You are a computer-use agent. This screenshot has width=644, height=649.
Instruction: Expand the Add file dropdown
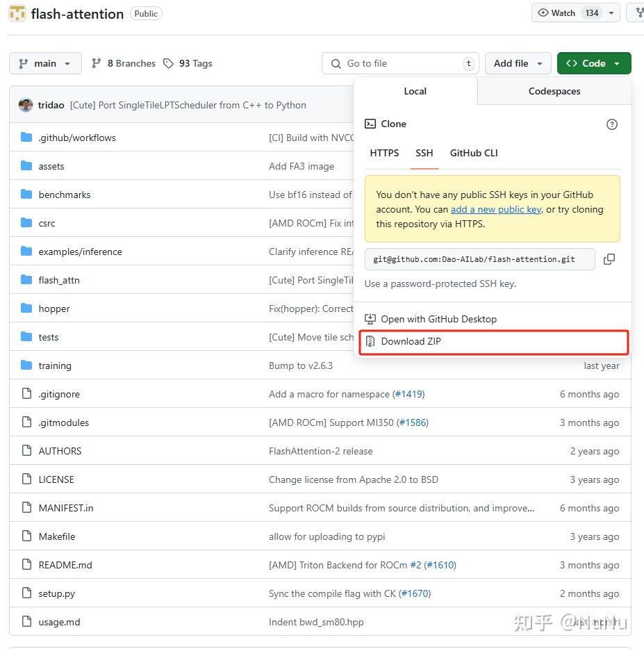pyautogui.click(x=518, y=63)
